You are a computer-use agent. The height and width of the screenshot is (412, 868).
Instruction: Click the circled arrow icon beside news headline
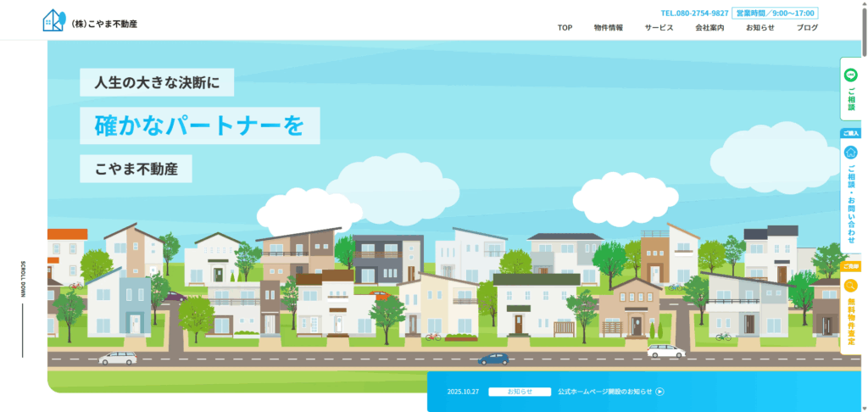(660, 392)
